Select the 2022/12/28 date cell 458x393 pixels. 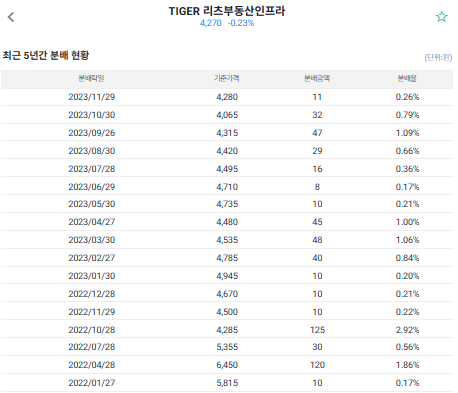click(x=92, y=294)
